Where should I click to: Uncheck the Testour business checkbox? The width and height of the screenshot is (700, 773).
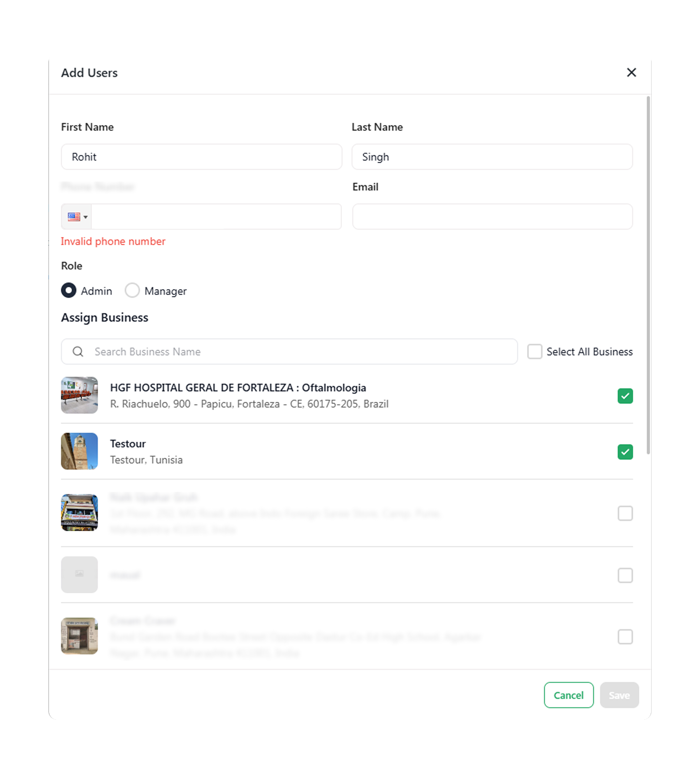pyautogui.click(x=625, y=452)
